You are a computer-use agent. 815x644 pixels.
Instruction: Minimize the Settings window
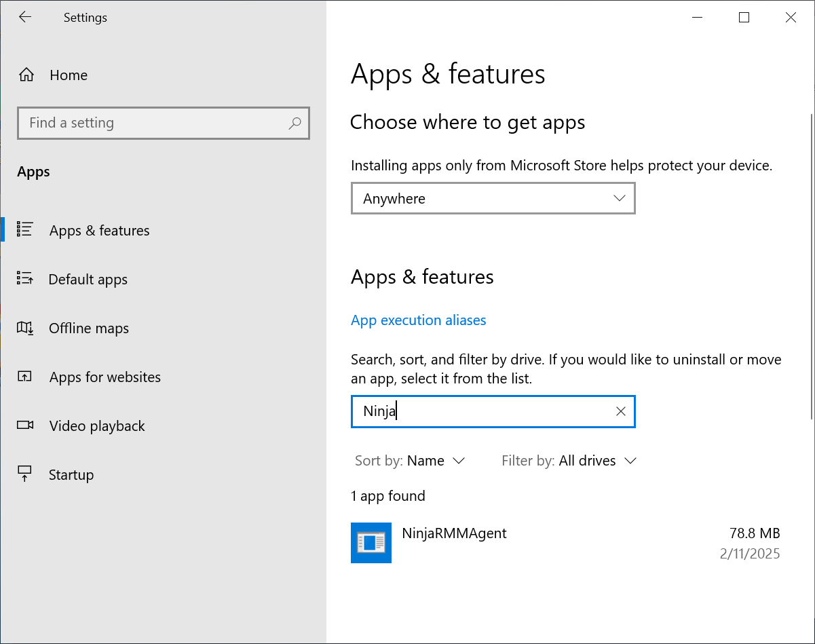[x=697, y=18]
